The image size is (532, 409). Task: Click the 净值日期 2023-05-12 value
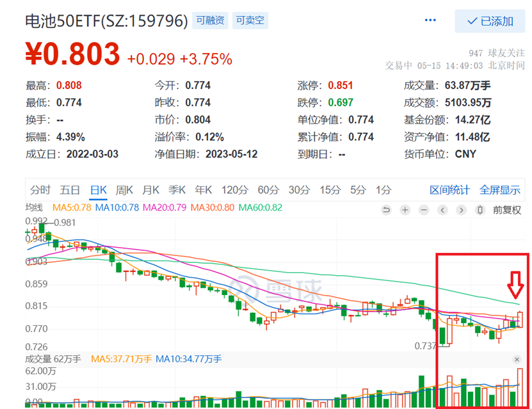tap(231, 154)
